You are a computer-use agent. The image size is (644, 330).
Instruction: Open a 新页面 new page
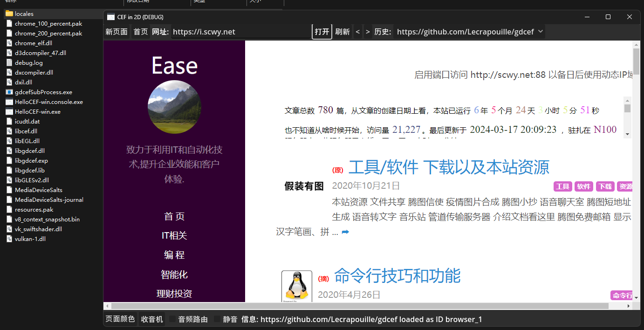(116, 32)
